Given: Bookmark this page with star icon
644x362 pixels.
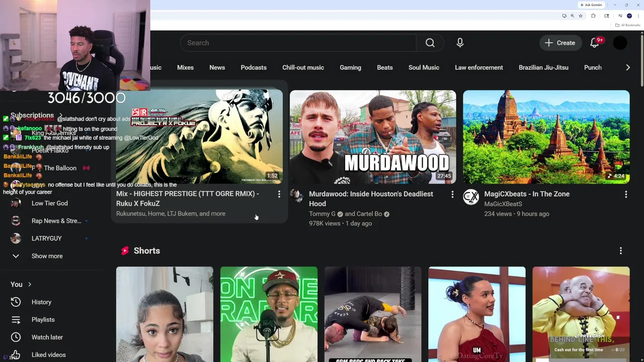Looking at the screenshot, I should click(x=581, y=16).
